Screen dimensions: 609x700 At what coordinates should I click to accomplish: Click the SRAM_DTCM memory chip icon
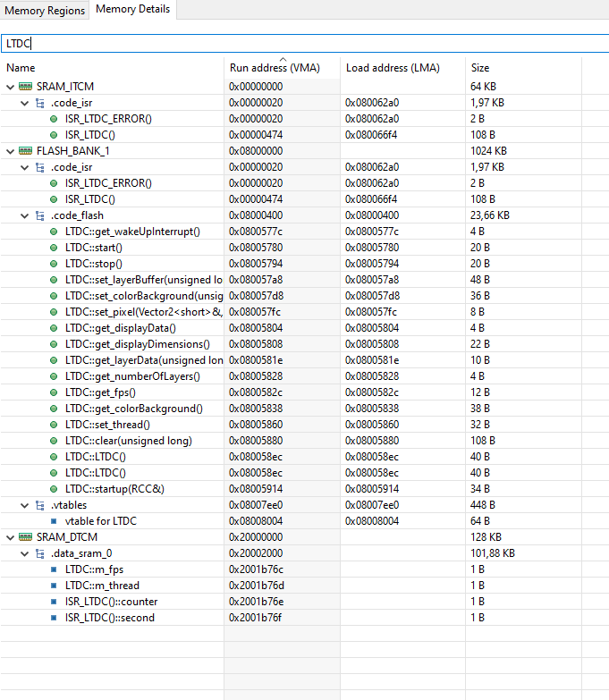tap(25, 536)
